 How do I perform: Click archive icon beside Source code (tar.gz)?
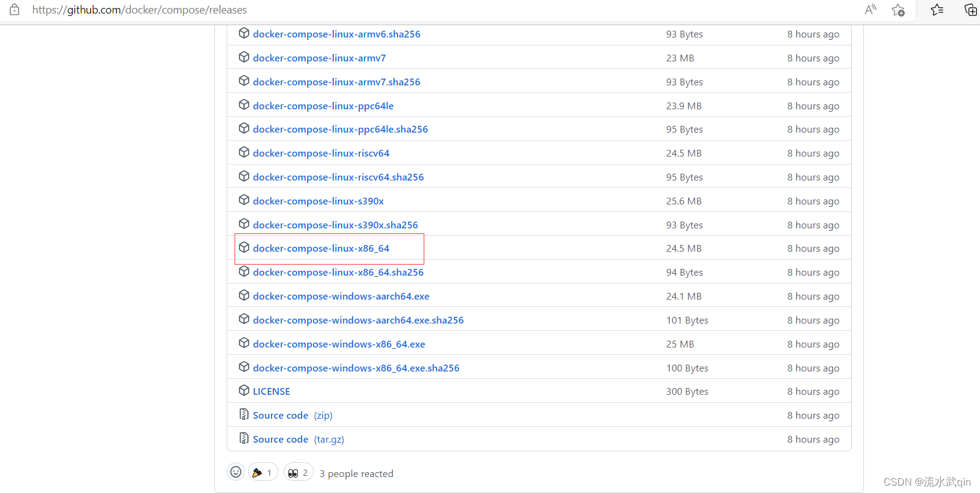244,438
